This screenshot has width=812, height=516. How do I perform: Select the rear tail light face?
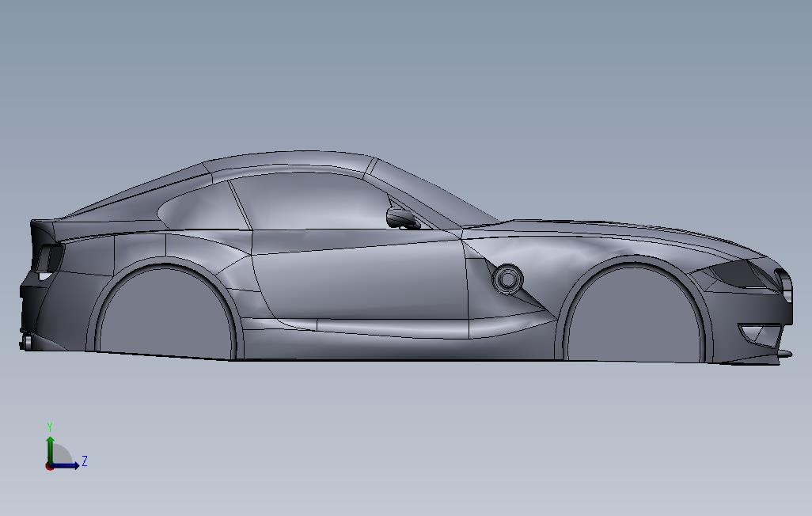[48, 257]
